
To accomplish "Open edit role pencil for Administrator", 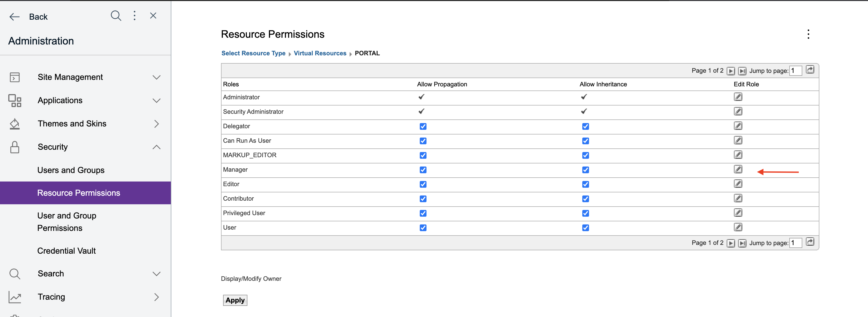I will point(738,97).
